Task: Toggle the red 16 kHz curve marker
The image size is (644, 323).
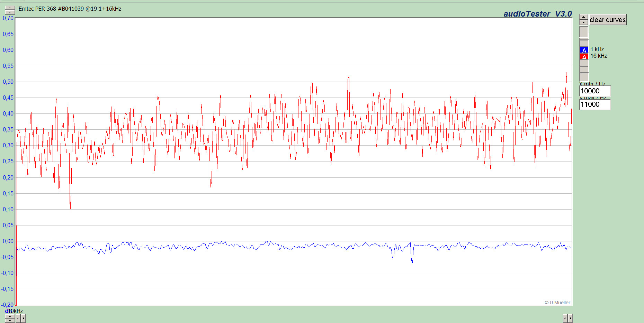Action: click(x=584, y=56)
